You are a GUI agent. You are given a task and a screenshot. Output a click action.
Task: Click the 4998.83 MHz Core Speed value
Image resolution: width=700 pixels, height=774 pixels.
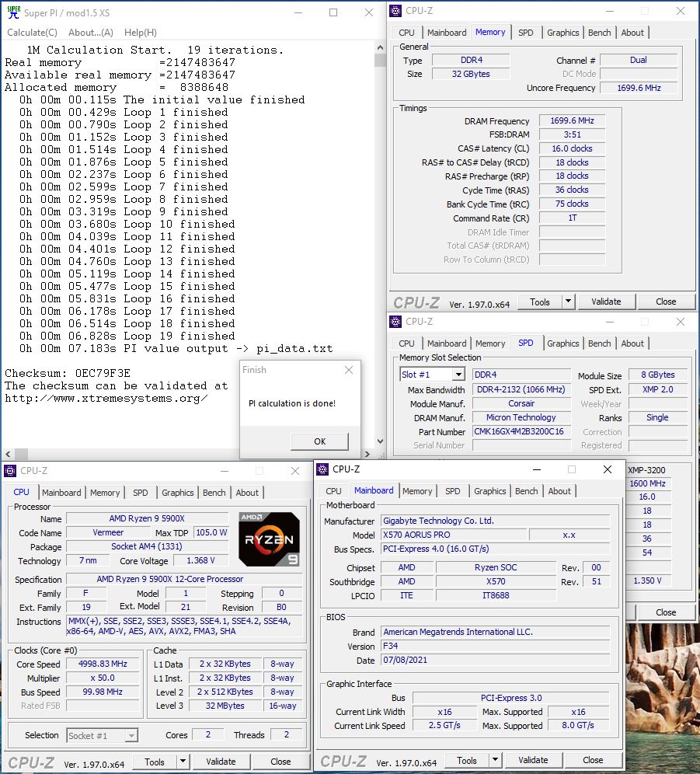103,664
